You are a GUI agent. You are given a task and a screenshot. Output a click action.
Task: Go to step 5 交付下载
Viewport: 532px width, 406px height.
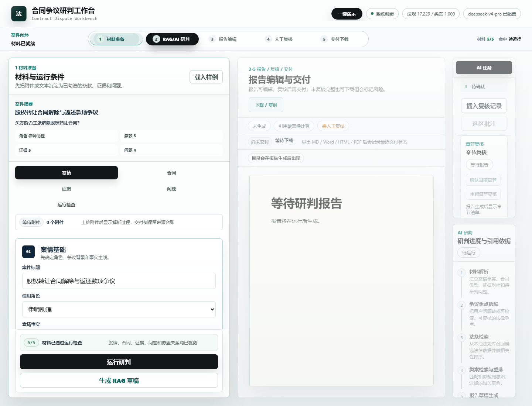coord(340,39)
